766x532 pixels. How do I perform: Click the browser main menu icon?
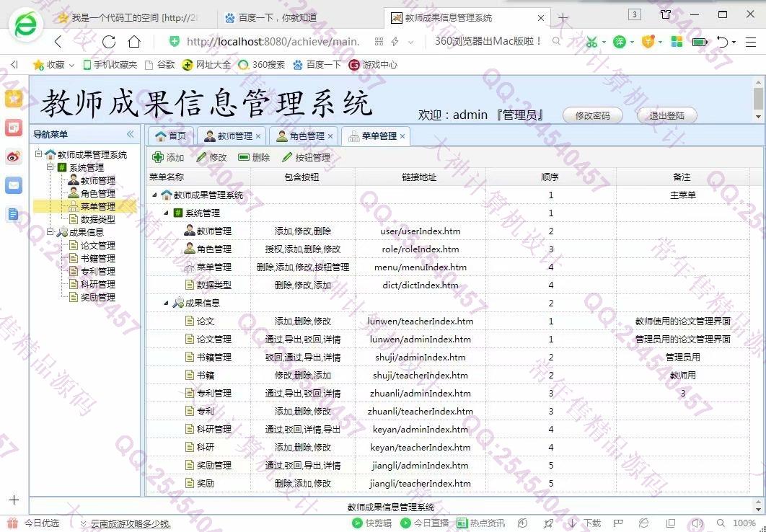751,42
